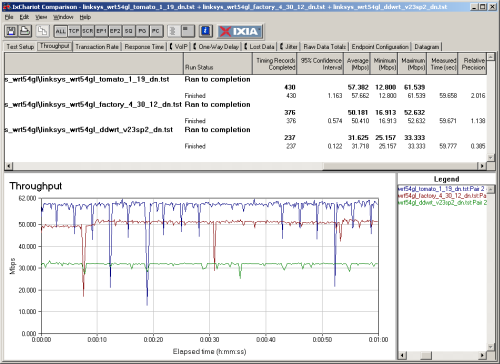Switch to the Datagram tab
This screenshot has width=500, height=364.
[x=427, y=47]
